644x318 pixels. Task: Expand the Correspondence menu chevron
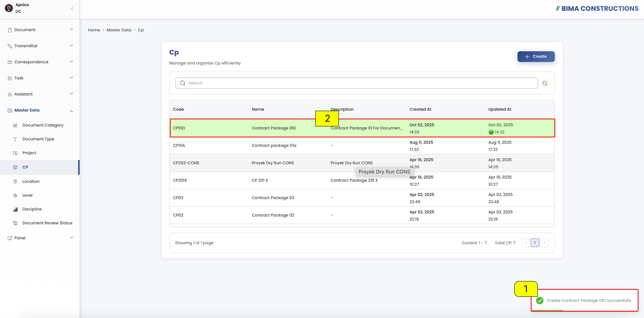72,61
